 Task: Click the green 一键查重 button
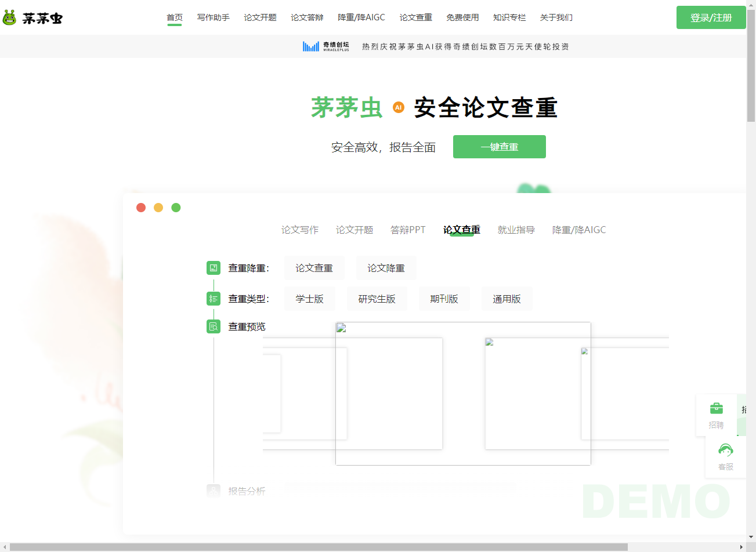[500, 147]
